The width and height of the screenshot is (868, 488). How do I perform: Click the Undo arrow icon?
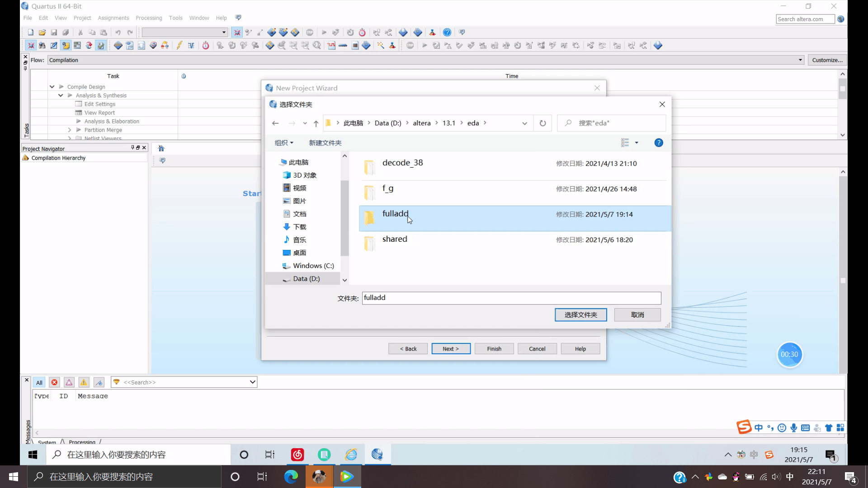tap(118, 33)
